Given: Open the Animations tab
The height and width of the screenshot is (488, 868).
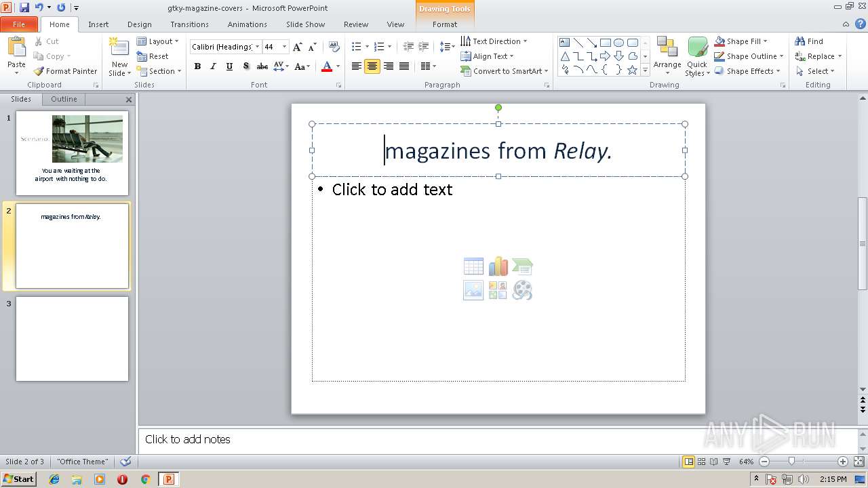Looking at the screenshot, I should [248, 24].
